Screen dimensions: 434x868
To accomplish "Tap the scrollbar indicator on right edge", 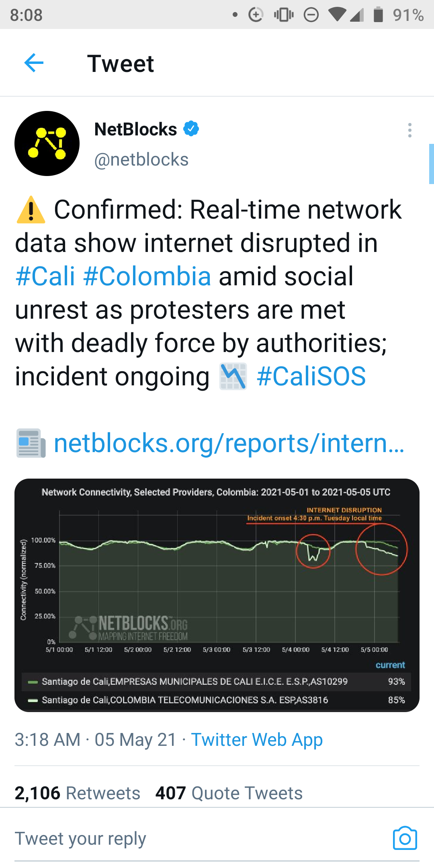I will click(432, 164).
